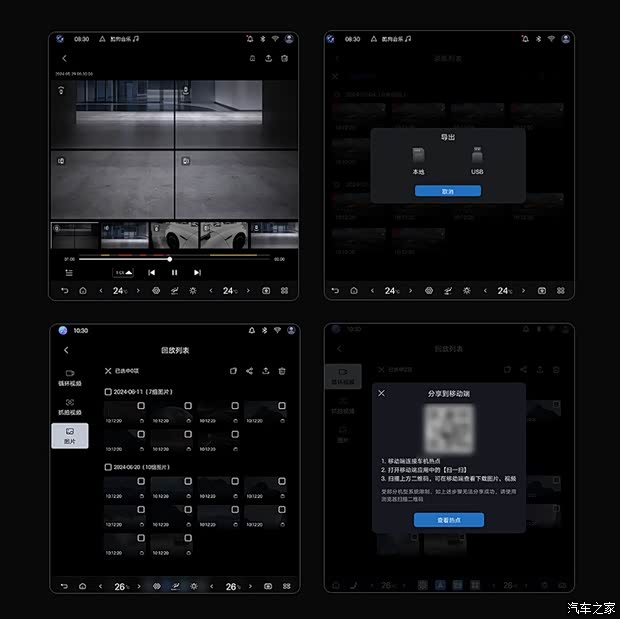Switch to 抓拍视频 snapshot video tab
The image size is (620, 619).
(70, 407)
